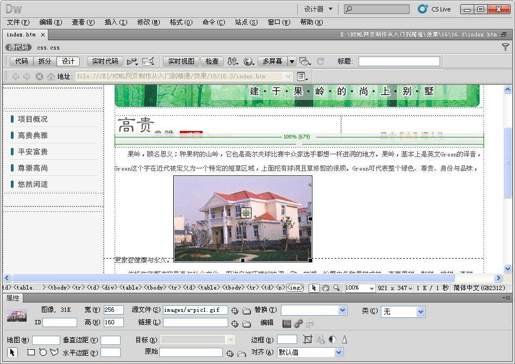Click the search field in the title bar
Viewport: 515px width, 364px height.
[x=377, y=9]
